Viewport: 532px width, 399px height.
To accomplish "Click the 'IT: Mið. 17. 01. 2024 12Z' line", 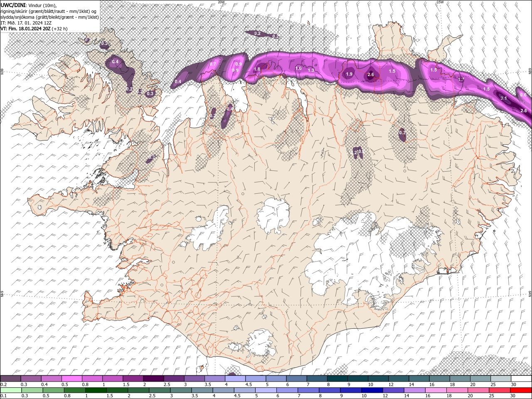I will [26, 23].
